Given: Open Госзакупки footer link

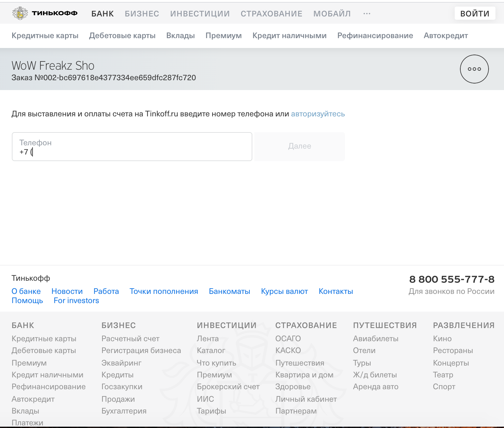Looking at the screenshot, I should click(122, 387).
